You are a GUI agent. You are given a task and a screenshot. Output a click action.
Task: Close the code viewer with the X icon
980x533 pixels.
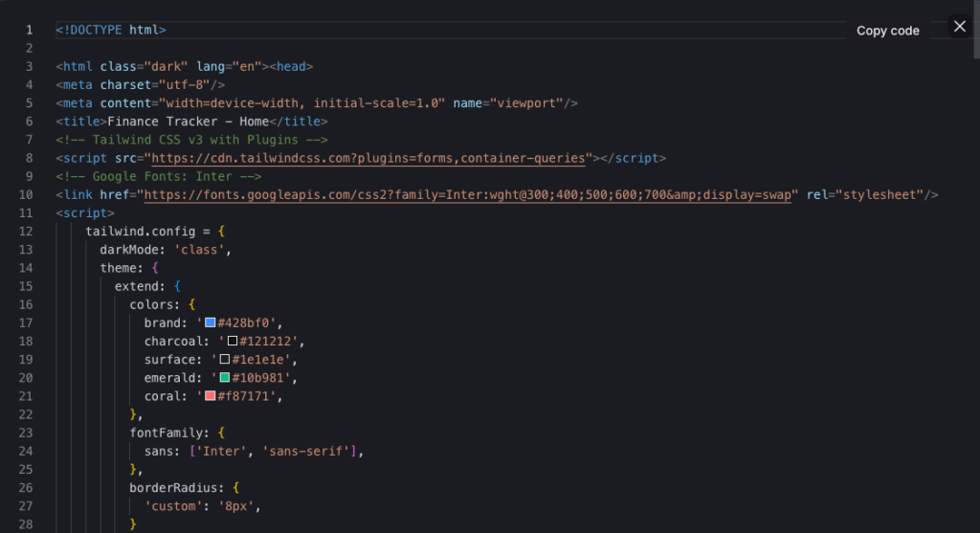point(960,27)
